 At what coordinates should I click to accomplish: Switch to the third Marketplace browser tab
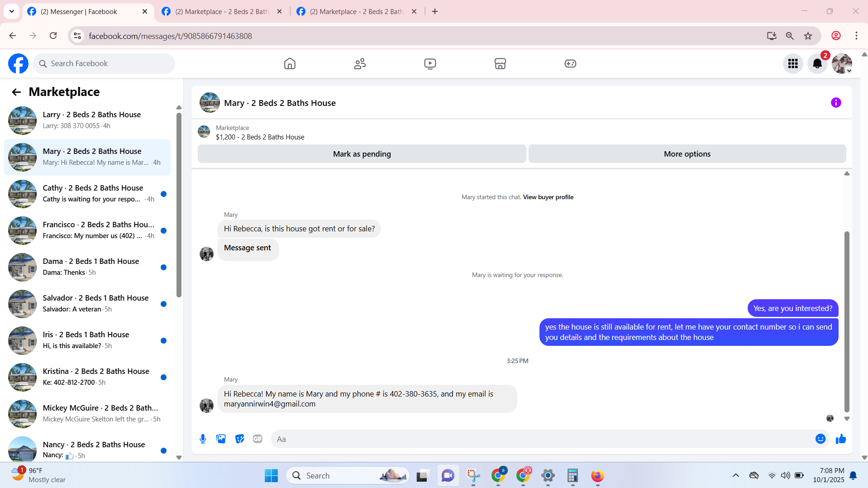(x=356, y=12)
